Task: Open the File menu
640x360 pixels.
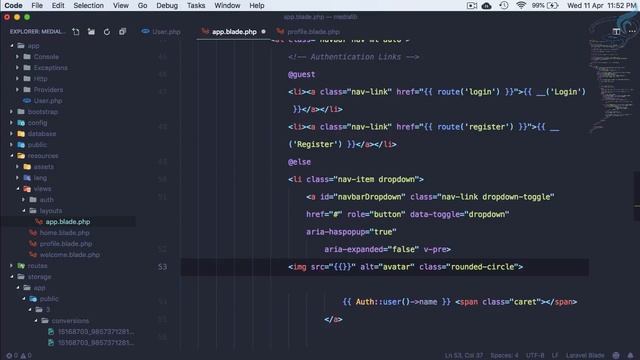Action: pyautogui.click(x=37, y=5)
